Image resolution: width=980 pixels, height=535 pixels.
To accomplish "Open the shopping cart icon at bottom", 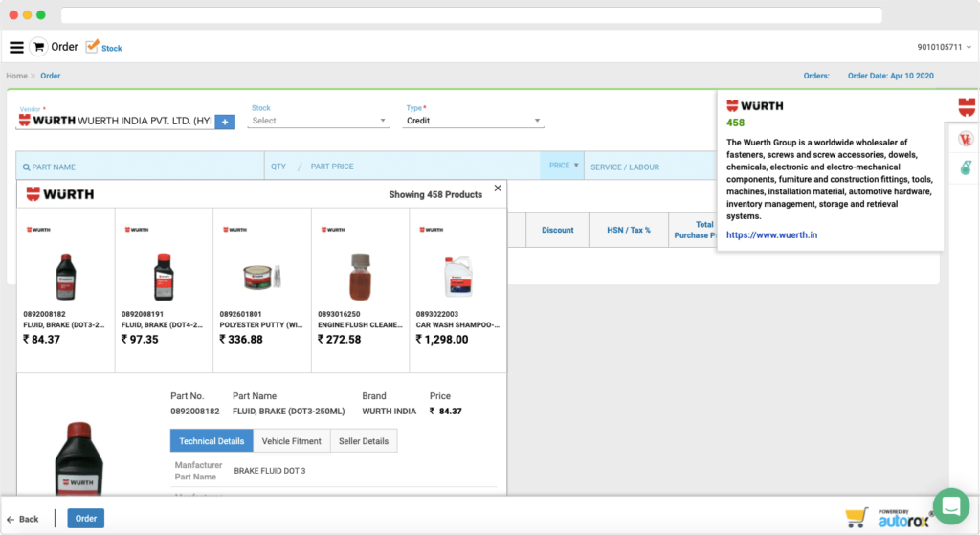I will (x=857, y=518).
